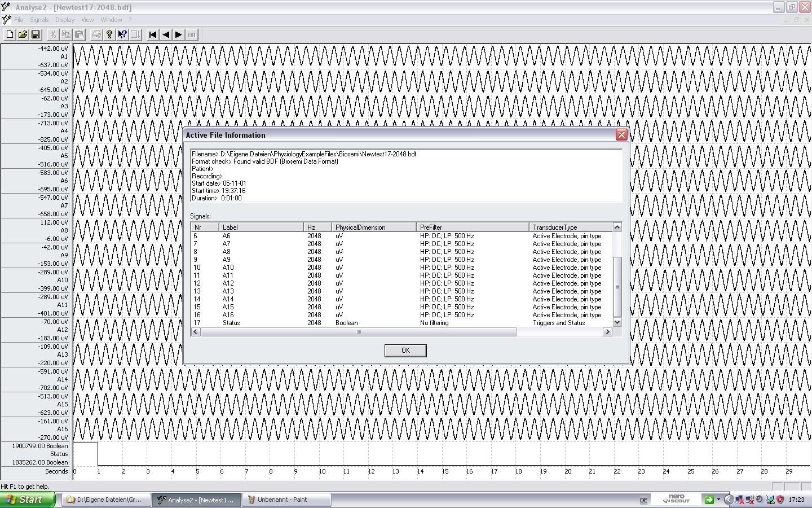Jump to recording start with first-page icon

pyautogui.click(x=152, y=34)
